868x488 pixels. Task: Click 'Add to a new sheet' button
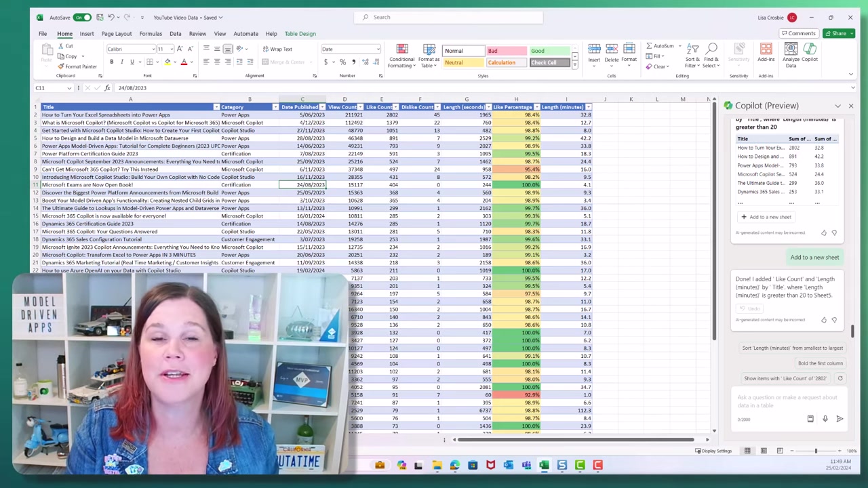[766, 217]
